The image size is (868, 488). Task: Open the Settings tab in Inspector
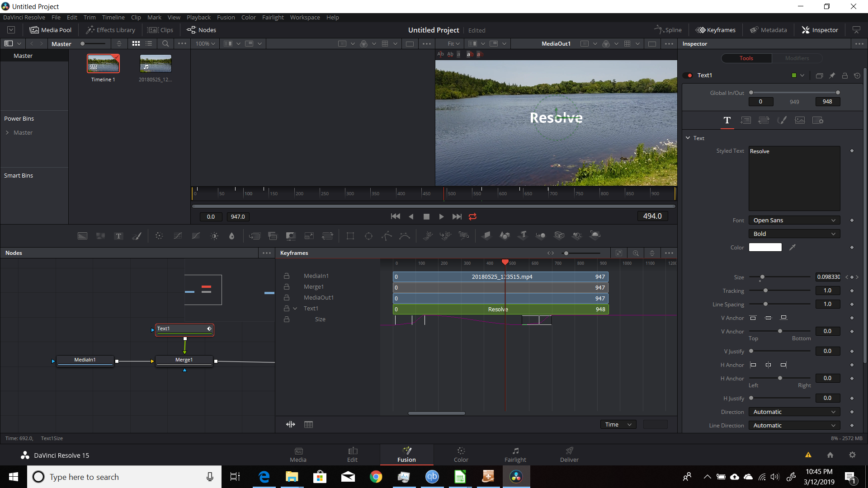pos(818,120)
